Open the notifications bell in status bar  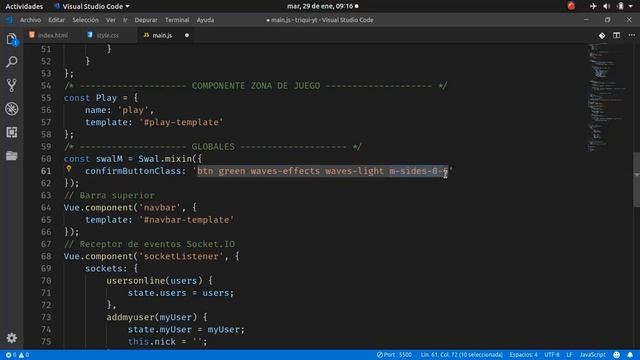(630, 355)
